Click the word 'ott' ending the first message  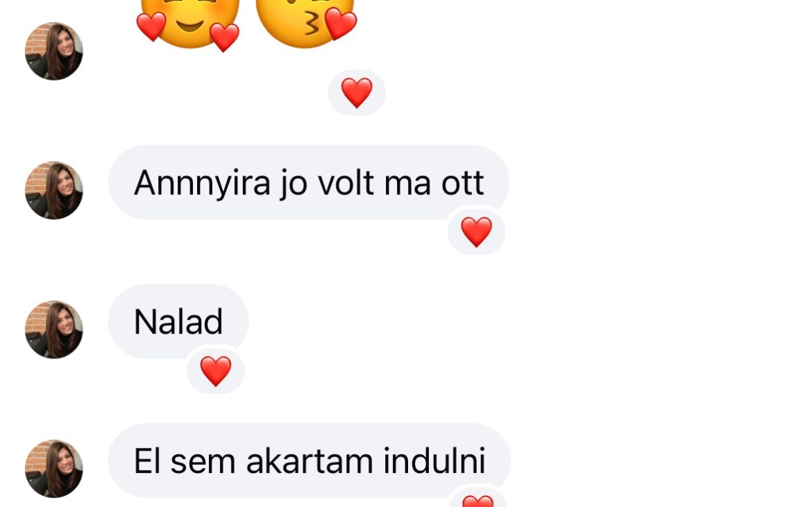462,183
